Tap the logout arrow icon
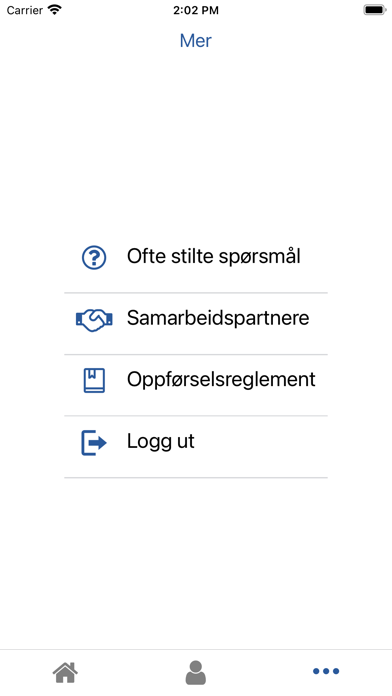 94,443
